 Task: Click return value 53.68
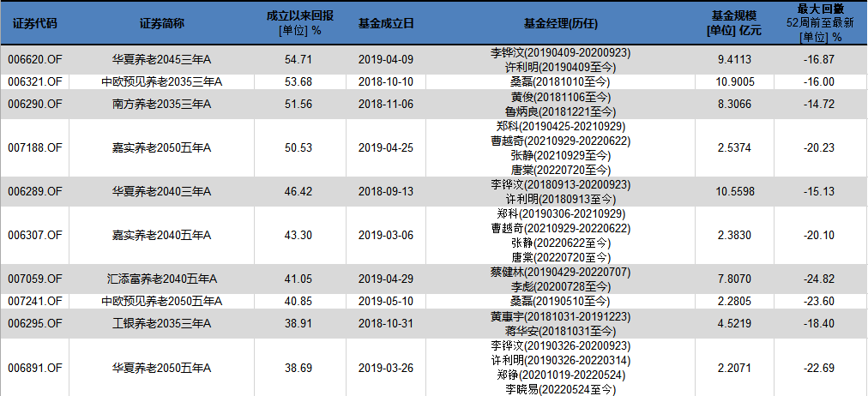300,81
